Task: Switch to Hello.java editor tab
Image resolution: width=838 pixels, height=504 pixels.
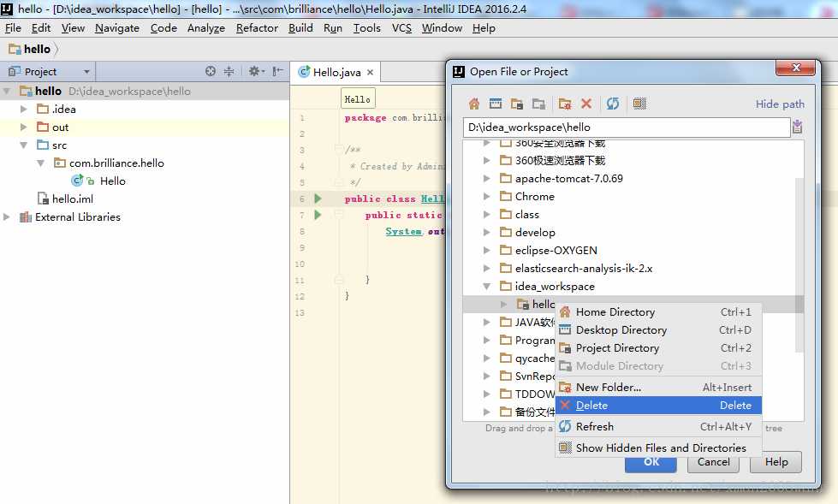Action: click(x=336, y=72)
